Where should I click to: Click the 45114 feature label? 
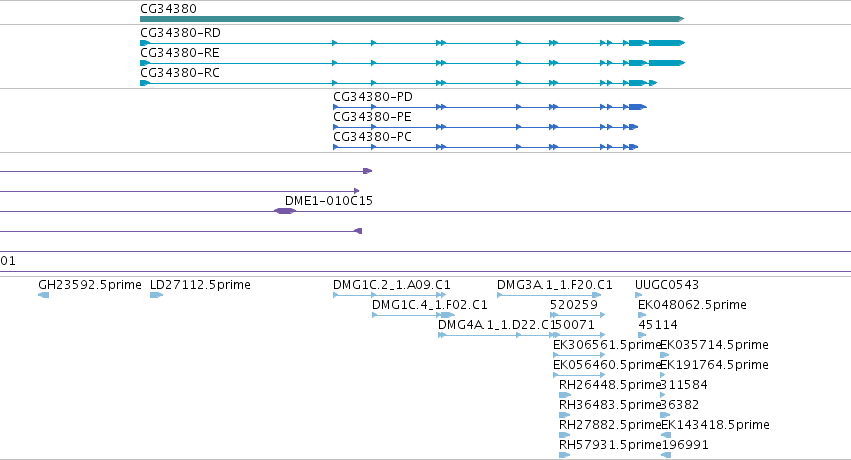point(658,325)
